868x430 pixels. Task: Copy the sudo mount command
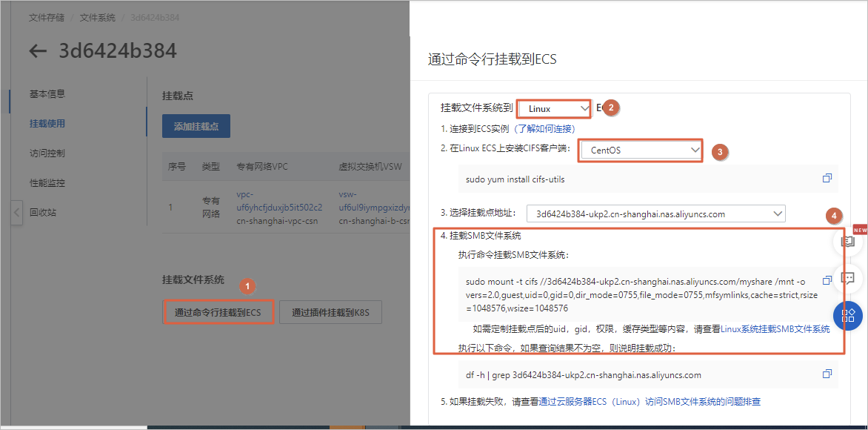827,281
